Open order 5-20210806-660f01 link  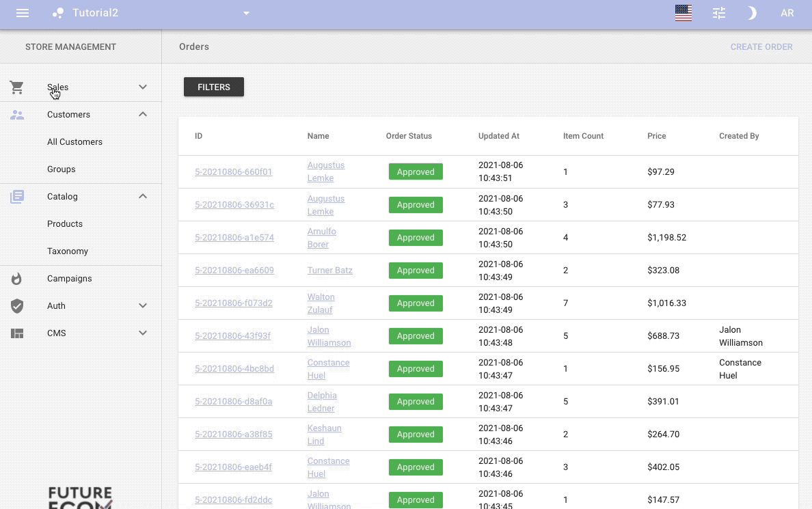point(233,172)
